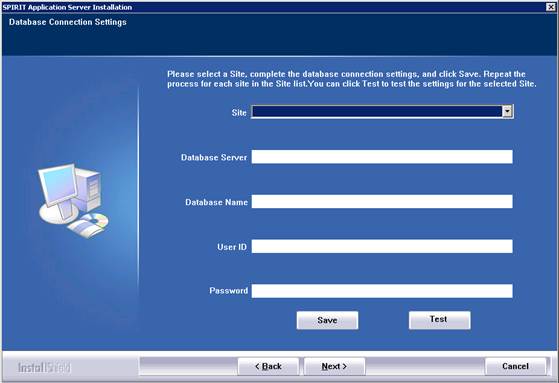The image size is (559, 383).
Task: Open the Site dropdown arrow
Action: (x=507, y=112)
